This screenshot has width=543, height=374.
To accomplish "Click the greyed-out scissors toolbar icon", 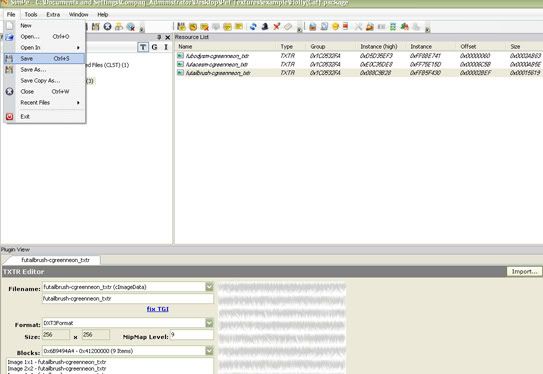I will (x=358, y=27).
